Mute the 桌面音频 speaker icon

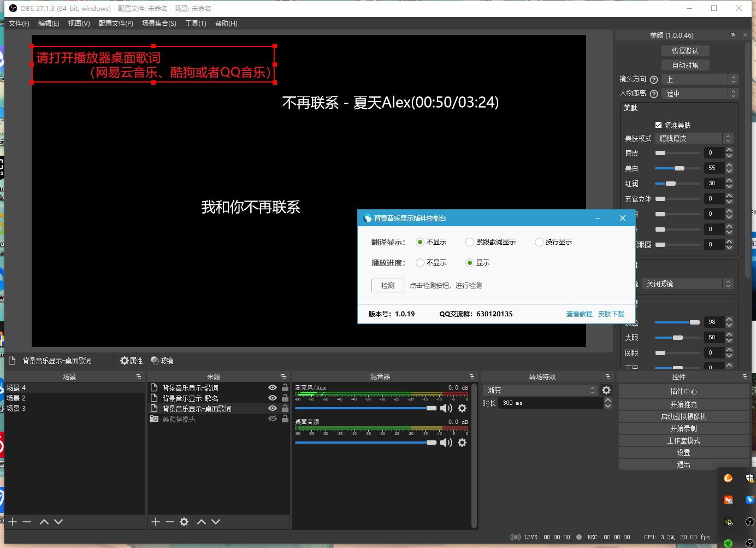click(x=446, y=443)
